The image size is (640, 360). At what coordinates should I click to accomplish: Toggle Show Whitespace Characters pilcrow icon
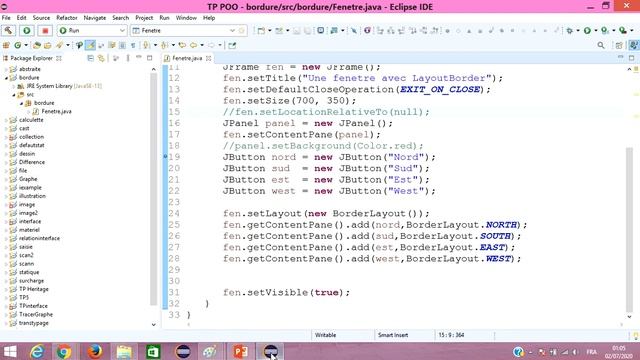[x=133, y=45]
